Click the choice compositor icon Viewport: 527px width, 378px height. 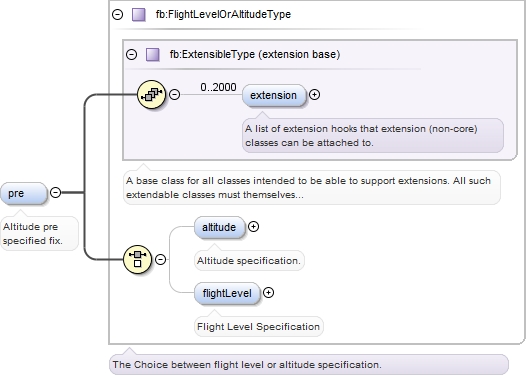click(x=137, y=259)
